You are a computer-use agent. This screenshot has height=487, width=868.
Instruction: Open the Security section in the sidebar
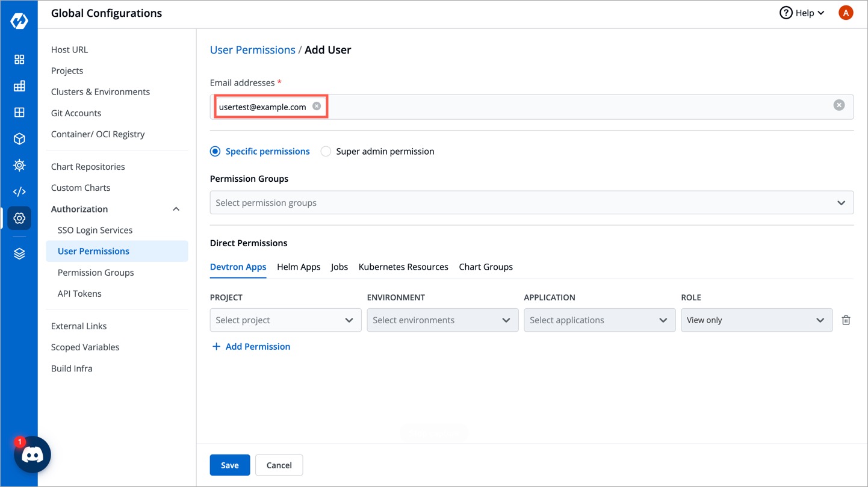tap(19, 165)
